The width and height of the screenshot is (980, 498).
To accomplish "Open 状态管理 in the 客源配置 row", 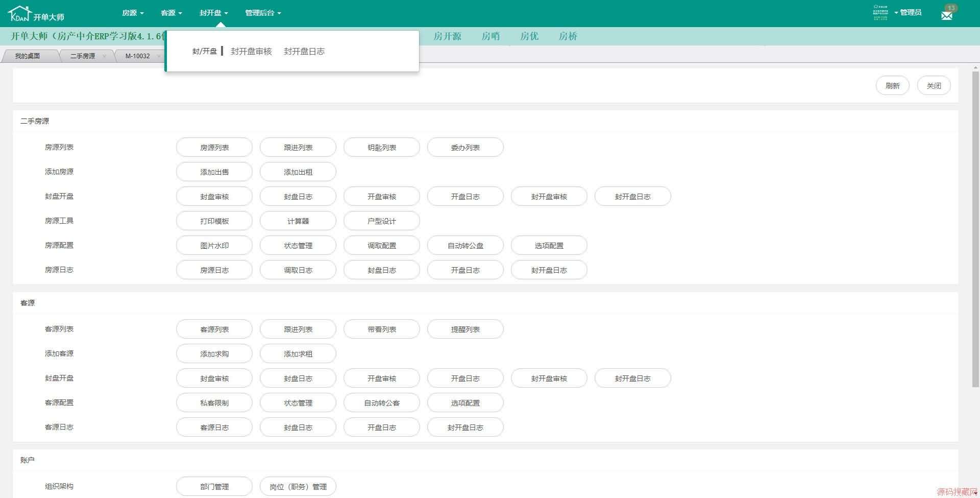I will click(x=298, y=403).
